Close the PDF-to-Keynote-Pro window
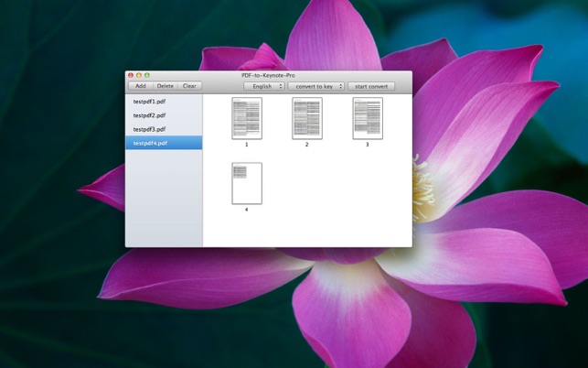Viewport: 588px width, 368px height. coord(131,75)
